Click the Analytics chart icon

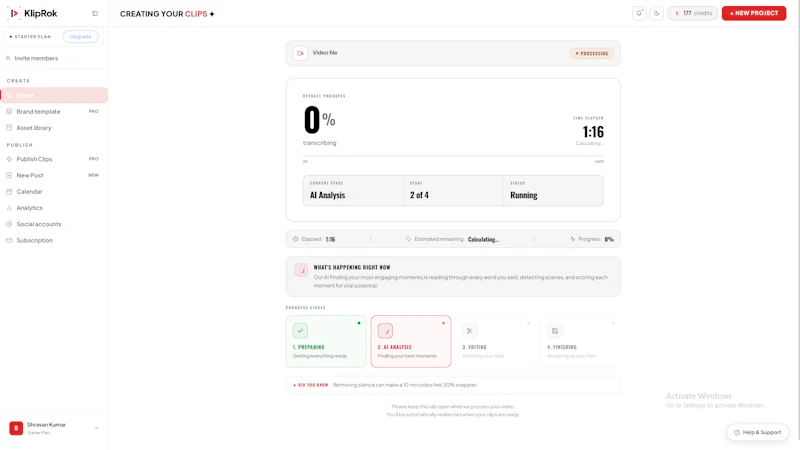click(x=9, y=208)
